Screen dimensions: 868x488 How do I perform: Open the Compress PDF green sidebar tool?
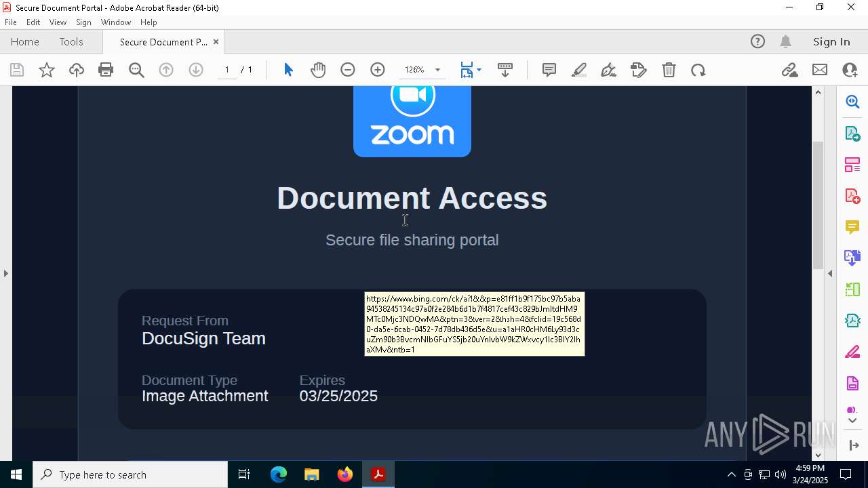pos(852,289)
